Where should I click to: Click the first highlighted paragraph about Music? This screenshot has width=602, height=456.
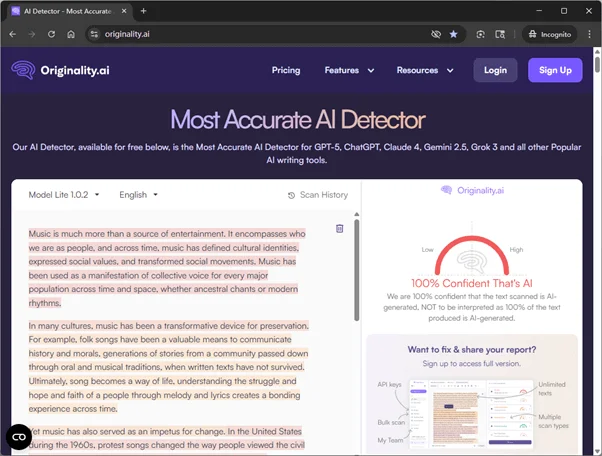tap(167, 268)
